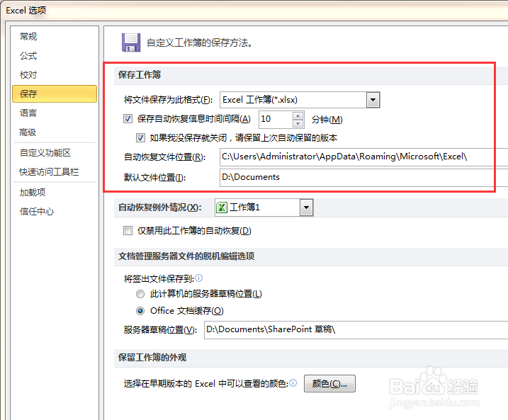Click the 自动恢复例外情况(X) label

(x=159, y=208)
